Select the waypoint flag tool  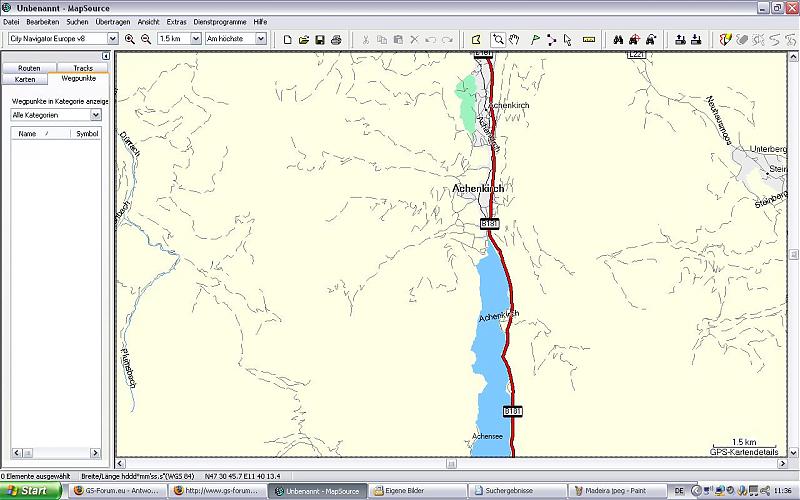point(535,39)
